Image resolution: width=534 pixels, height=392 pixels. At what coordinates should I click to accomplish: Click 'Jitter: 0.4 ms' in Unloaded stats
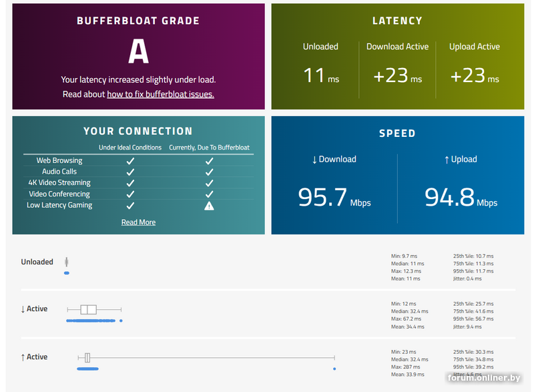pyautogui.click(x=467, y=279)
